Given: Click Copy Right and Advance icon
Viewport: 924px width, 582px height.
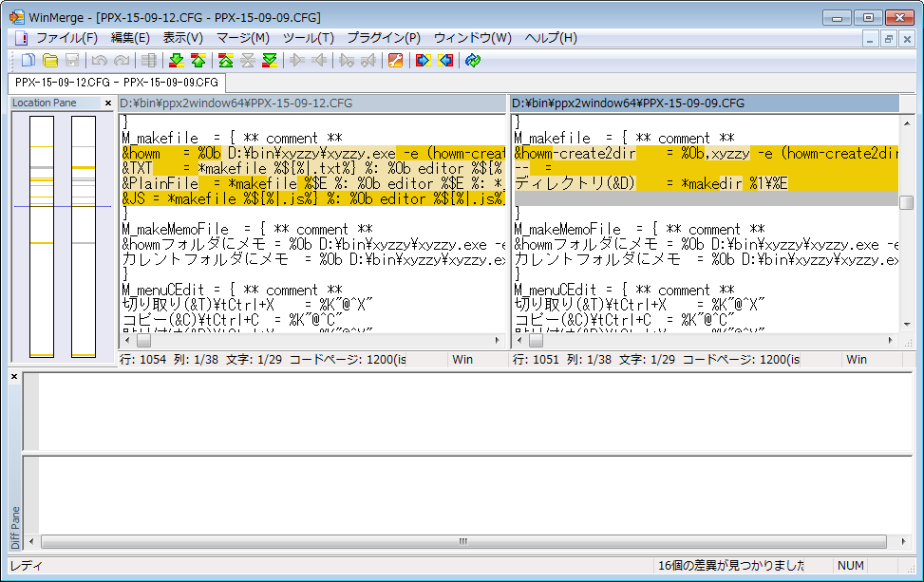Looking at the screenshot, I should pyautogui.click(x=347, y=60).
